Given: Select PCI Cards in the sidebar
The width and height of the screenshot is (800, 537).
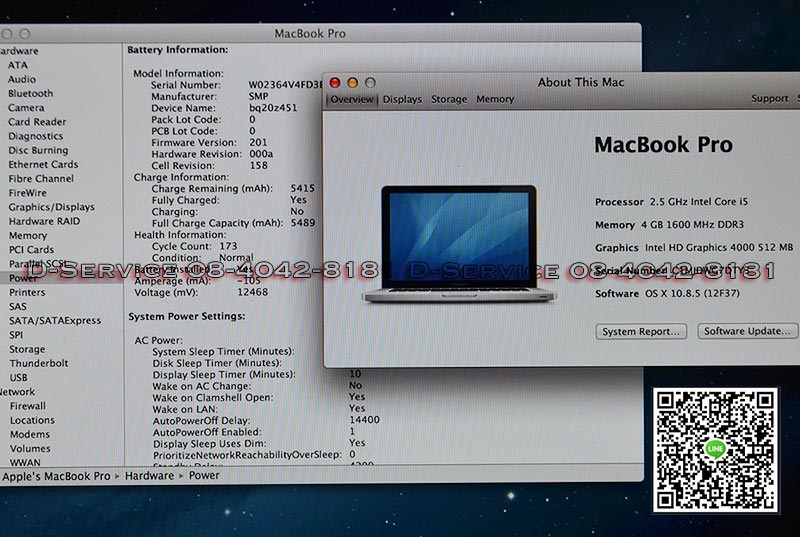Looking at the screenshot, I should pos(31,250).
